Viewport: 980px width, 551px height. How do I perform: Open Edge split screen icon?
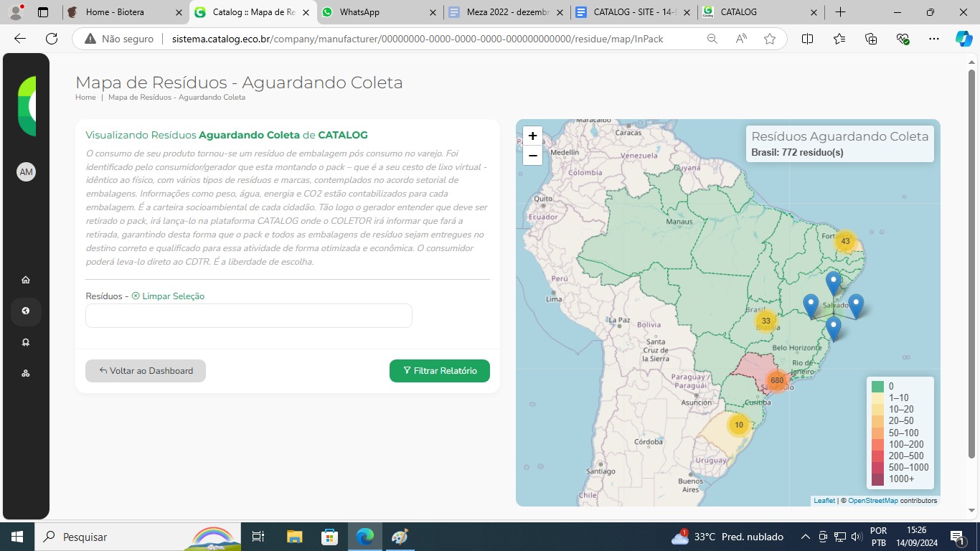807,39
